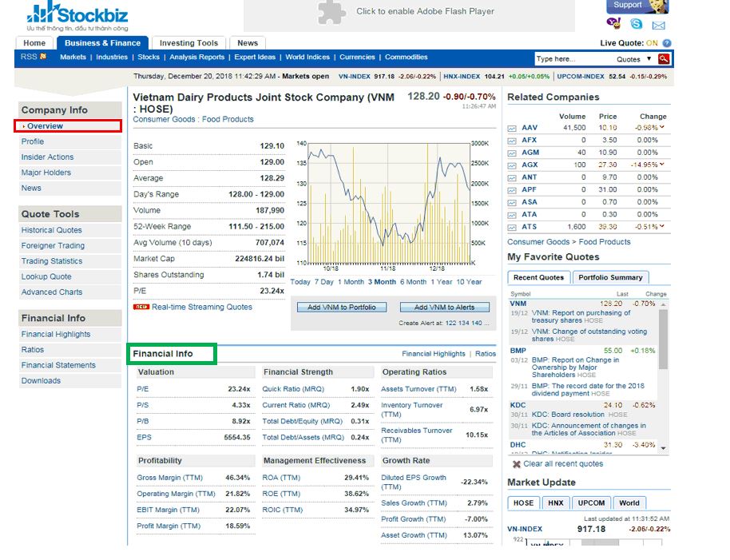
Task: Set chart range to 1 Year
Action: (x=441, y=282)
